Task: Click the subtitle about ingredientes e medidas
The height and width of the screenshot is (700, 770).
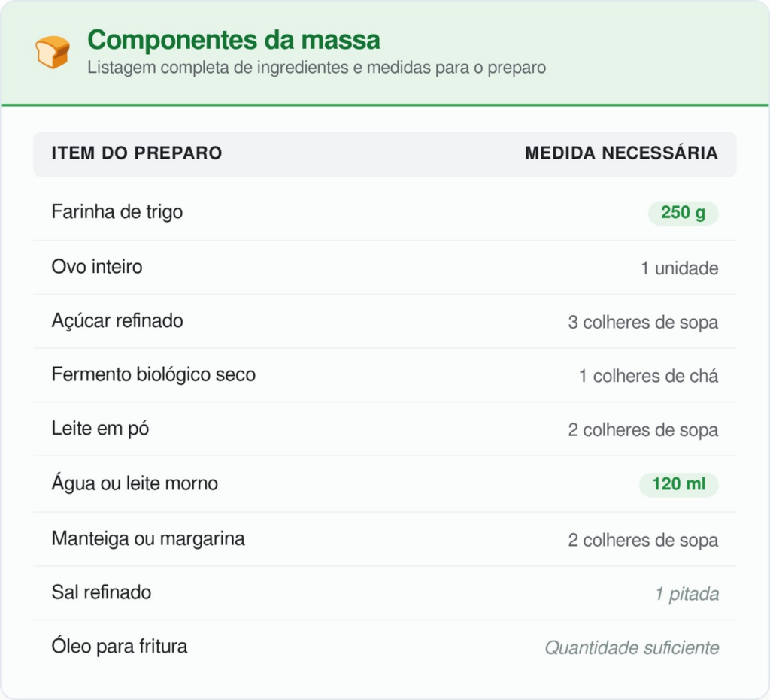Action: click(x=317, y=68)
